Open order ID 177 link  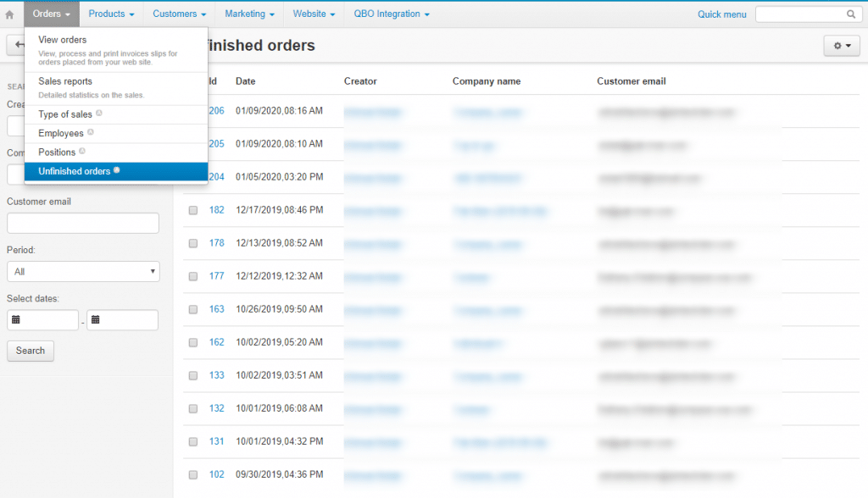(x=217, y=276)
